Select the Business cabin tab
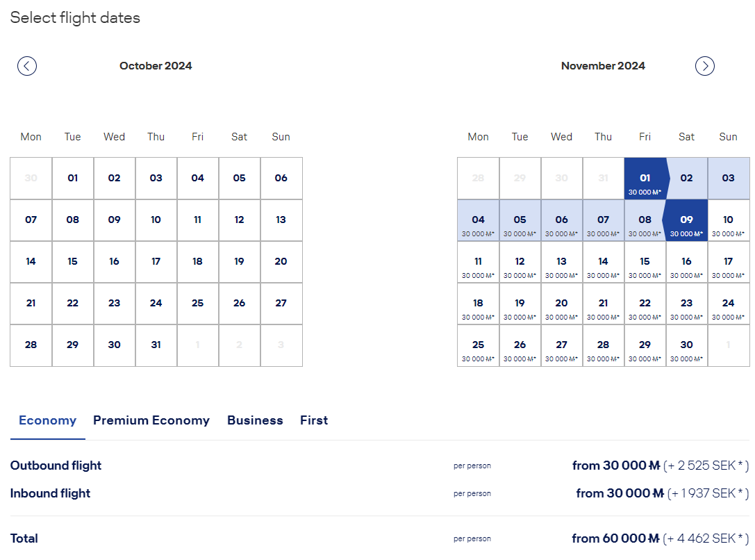This screenshot has width=755, height=560. (x=255, y=420)
